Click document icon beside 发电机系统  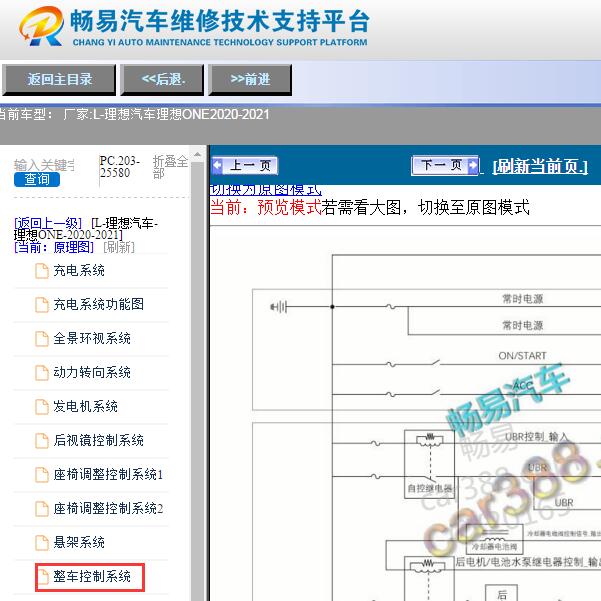coord(42,407)
